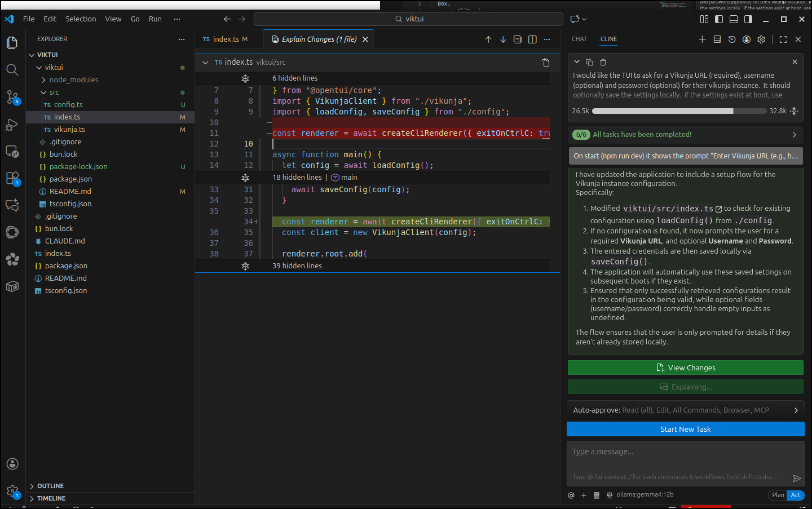Screen dimensions: 812x509
Task: Open the file icon in index.ts diff header
Action: click(546, 63)
